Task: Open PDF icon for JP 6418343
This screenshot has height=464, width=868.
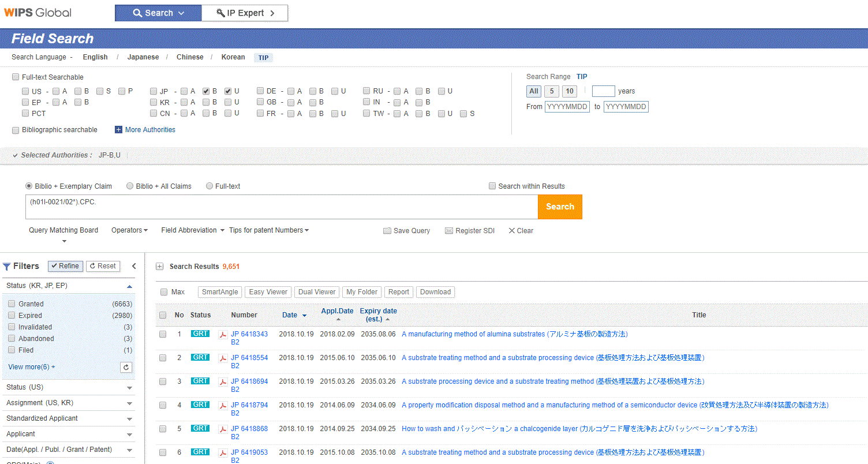Action: tap(223, 335)
